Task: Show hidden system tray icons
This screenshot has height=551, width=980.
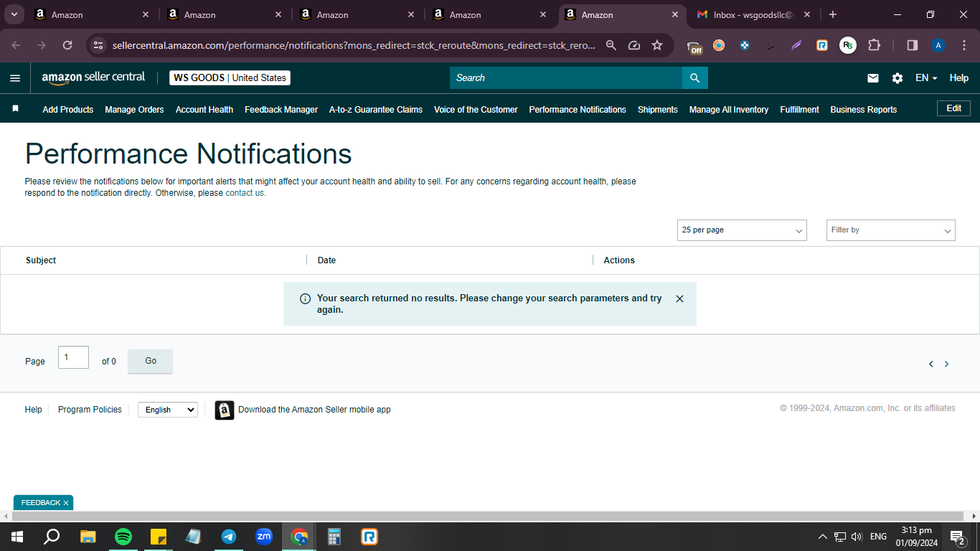Action: (822, 537)
